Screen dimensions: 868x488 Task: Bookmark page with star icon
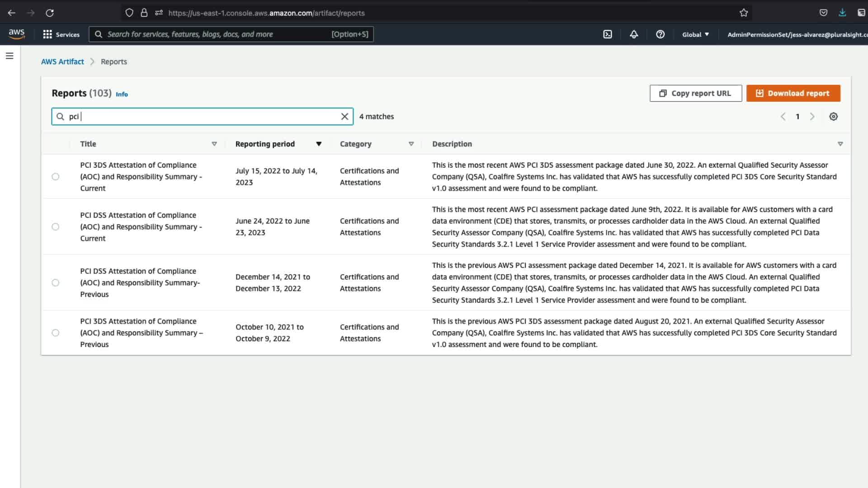tap(744, 13)
